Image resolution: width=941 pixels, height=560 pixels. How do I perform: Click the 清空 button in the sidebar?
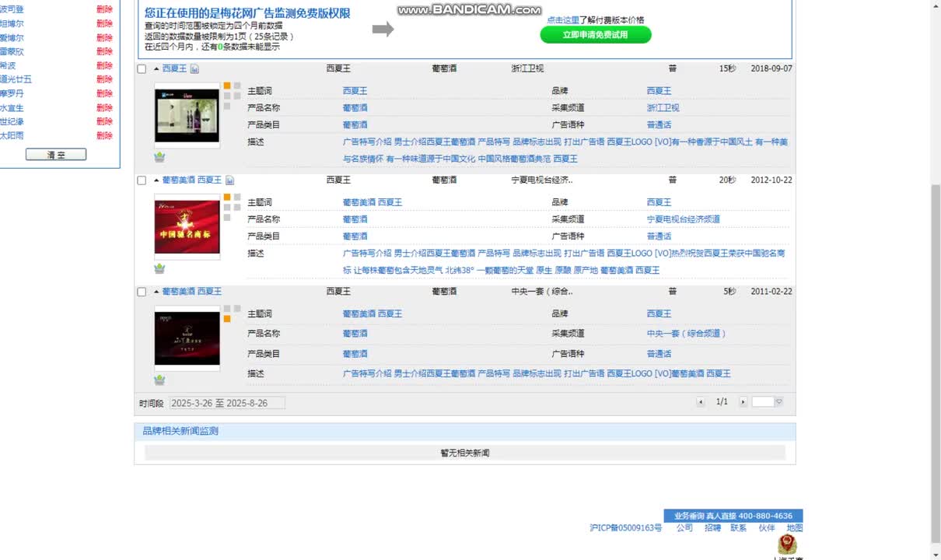pyautogui.click(x=56, y=155)
